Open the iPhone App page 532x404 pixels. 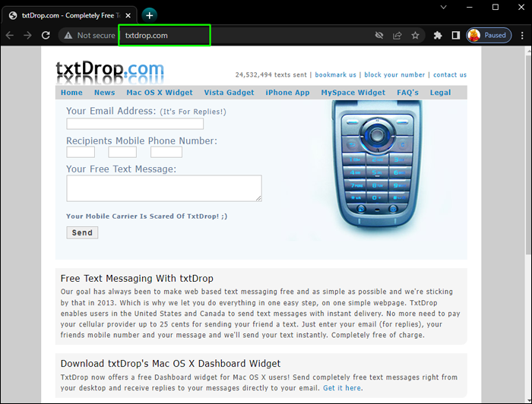(287, 93)
